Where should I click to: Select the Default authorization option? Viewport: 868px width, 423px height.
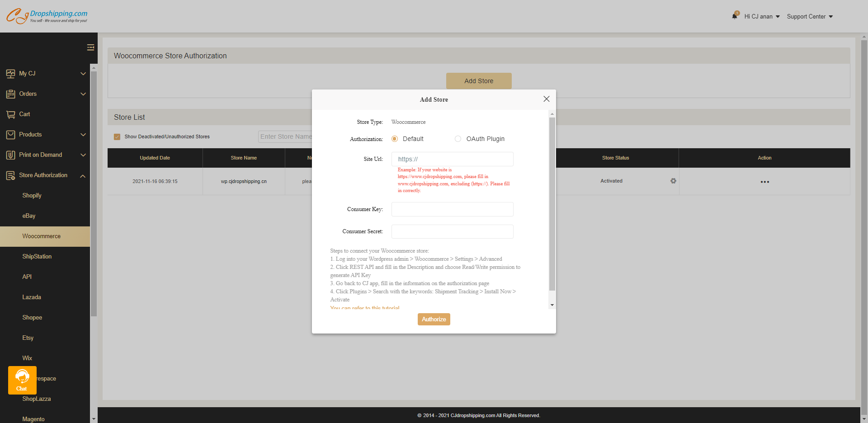click(395, 139)
